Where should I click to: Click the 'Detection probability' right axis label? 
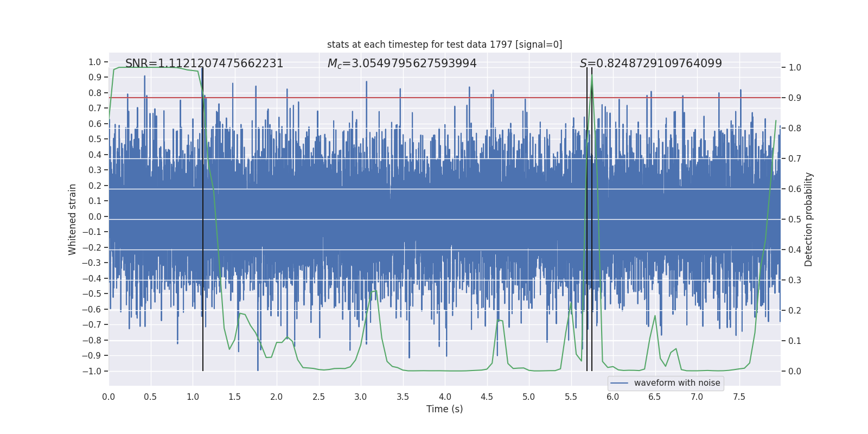coord(808,219)
